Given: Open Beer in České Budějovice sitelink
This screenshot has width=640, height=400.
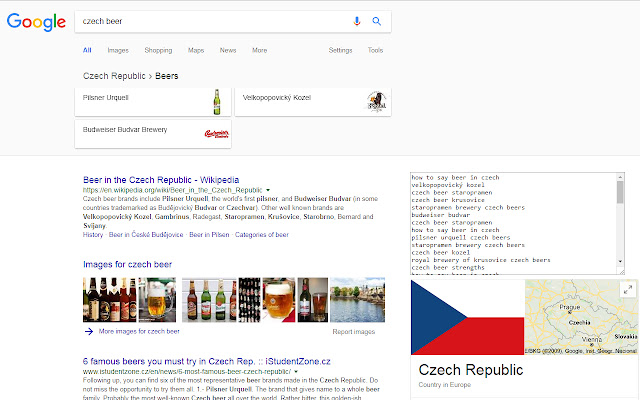Looking at the screenshot, I should click(x=146, y=235).
